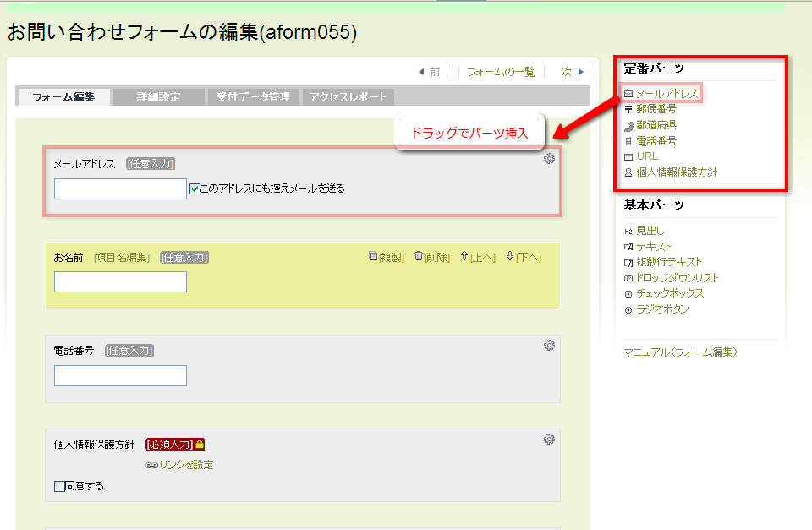Toggle 任意入力 label on メールアドレス field
Image resolution: width=812 pixels, height=530 pixels.
[x=151, y=164]
